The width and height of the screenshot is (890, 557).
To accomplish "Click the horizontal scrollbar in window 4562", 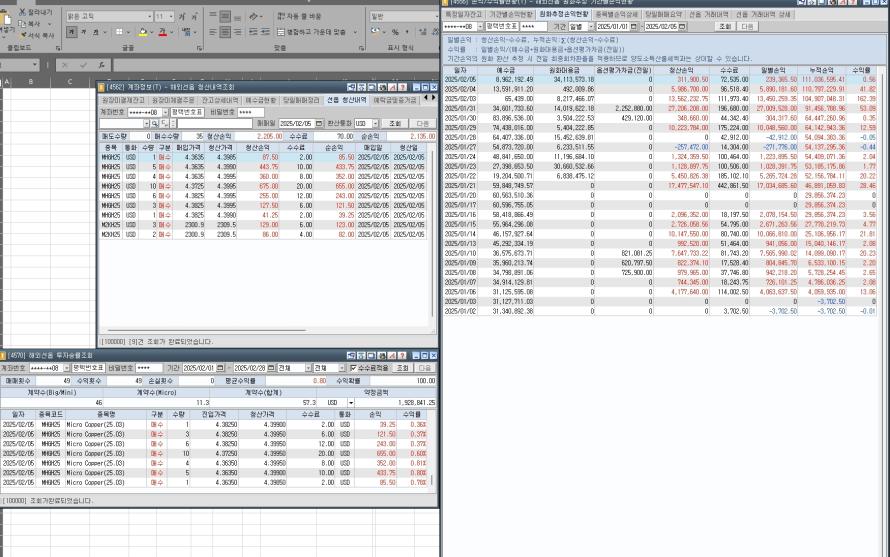I will click(207, 330).
